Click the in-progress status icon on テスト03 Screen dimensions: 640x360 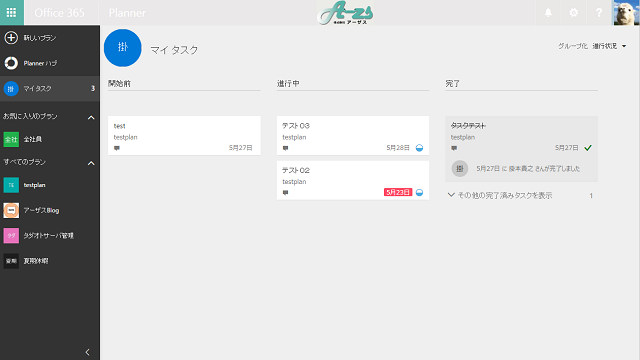pyautogui.click(x=419, y=148)
